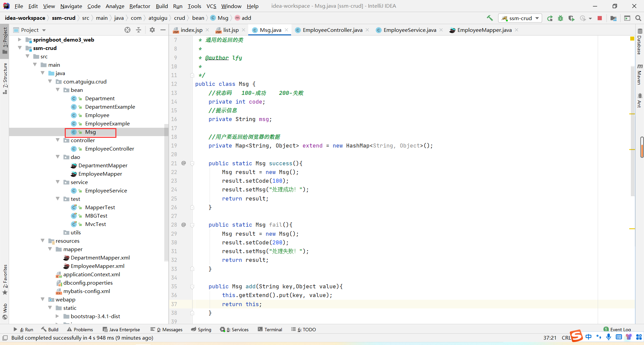This screenshot has height=345, width=644.
Task: Expand the springboot_demo3_web module
Action: (20, 40)
